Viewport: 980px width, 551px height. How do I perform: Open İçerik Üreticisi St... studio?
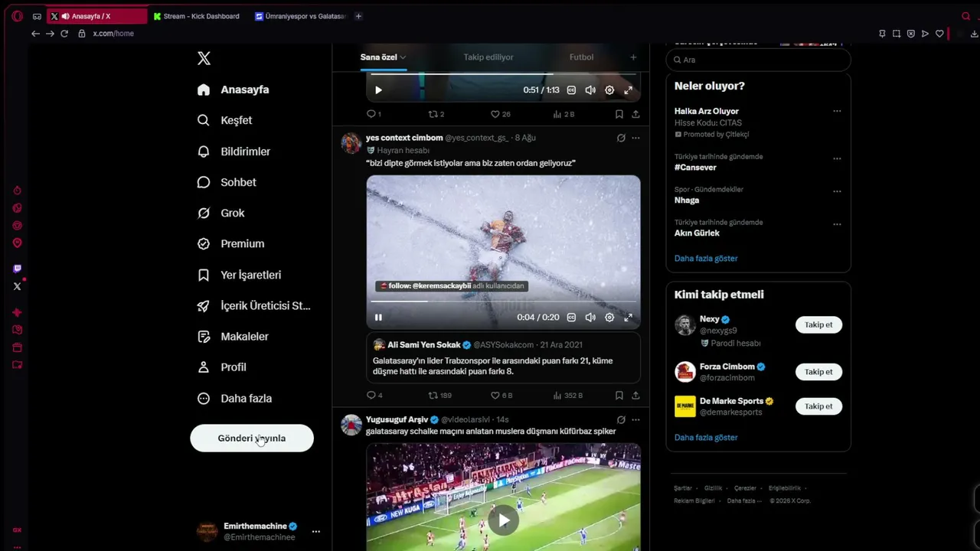click(254, 305)
